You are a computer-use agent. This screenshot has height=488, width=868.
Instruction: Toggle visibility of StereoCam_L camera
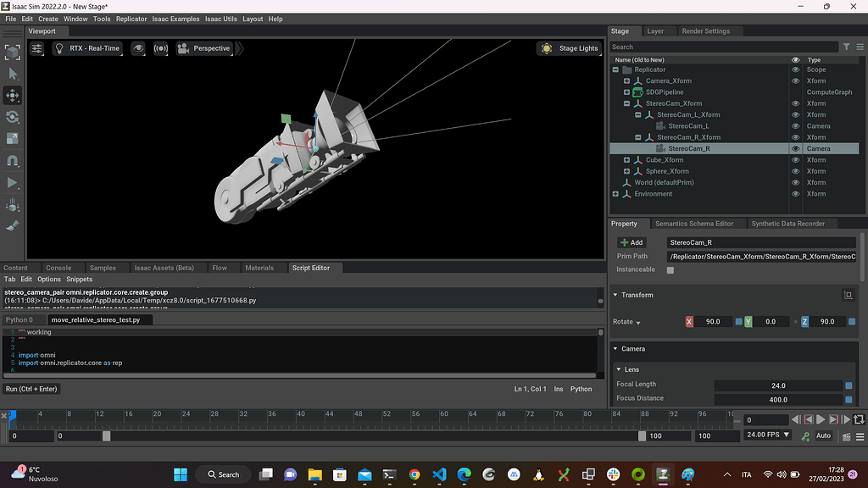tap(795, 125)
